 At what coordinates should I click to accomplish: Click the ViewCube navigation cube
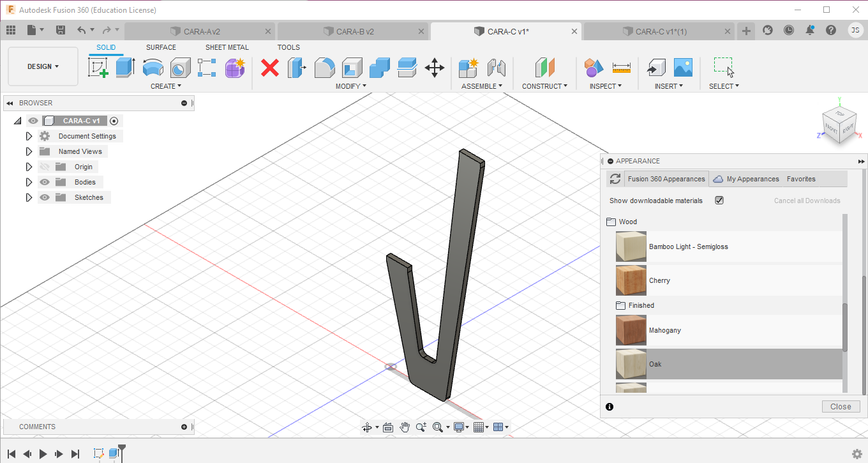838,125
